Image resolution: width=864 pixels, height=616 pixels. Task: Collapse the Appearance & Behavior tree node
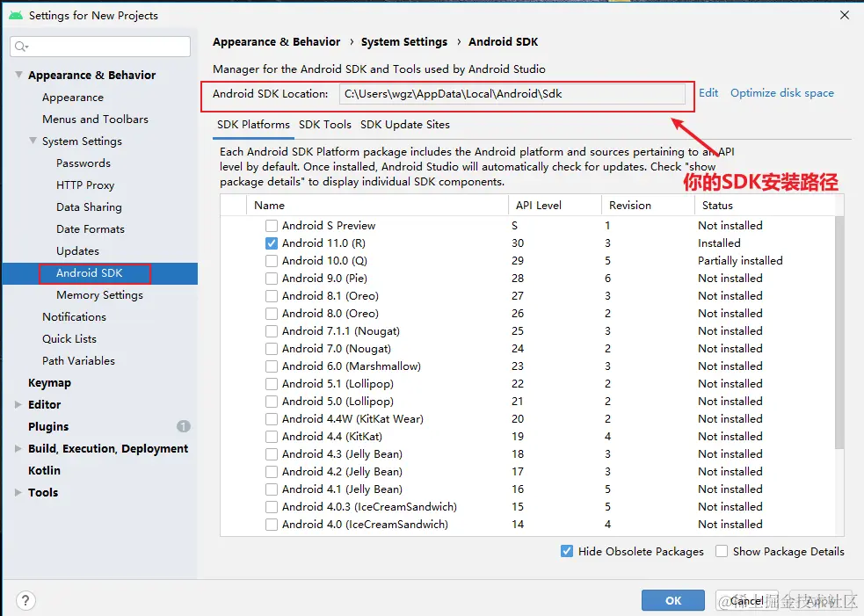coord(18,75)
